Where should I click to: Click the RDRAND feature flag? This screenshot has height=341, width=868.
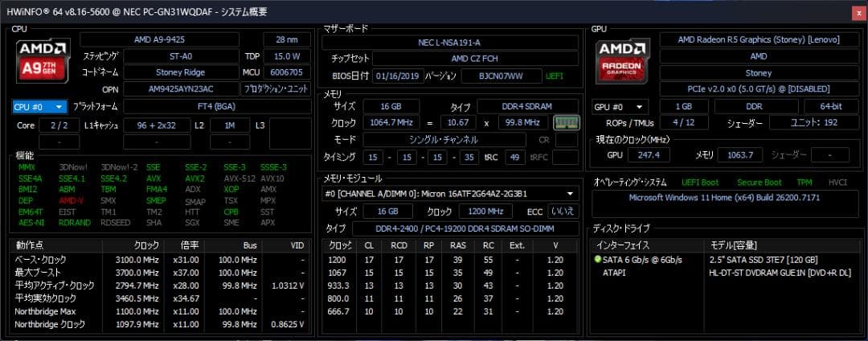pos(75,223)
